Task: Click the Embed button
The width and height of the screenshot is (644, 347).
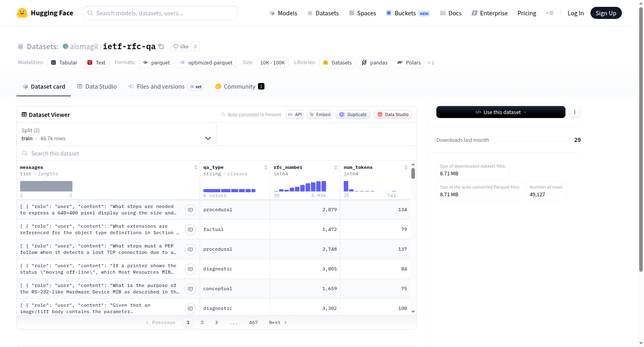Action: pos(320,114)
